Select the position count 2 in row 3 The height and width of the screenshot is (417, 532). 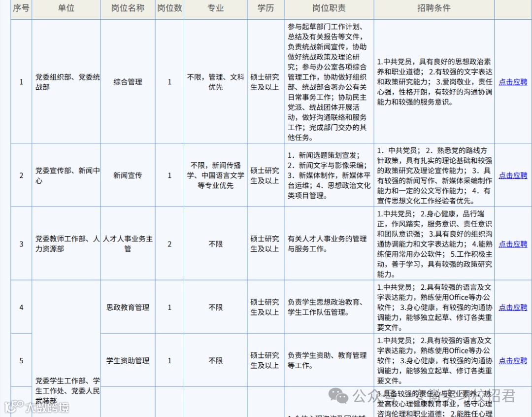click(x=169, y=244)
